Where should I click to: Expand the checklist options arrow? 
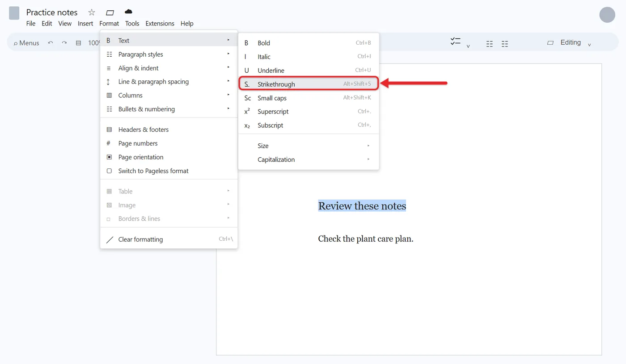coord(468,46)
